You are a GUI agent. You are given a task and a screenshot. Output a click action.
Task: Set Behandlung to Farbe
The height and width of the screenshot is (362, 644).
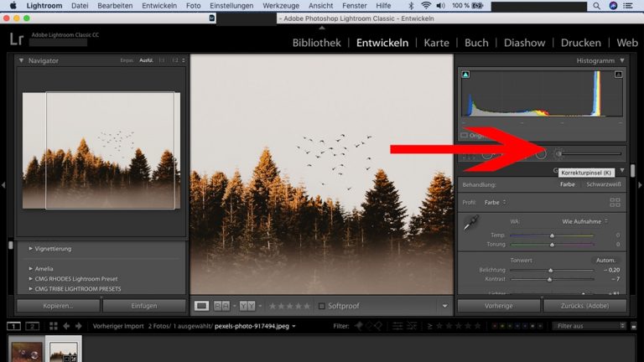click(x=568, y=184)
